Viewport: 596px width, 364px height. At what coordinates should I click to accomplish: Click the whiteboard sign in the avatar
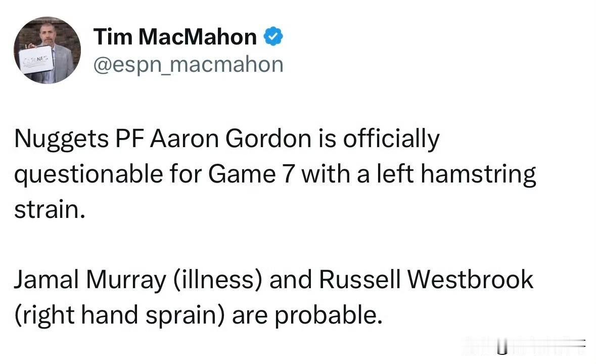37,60
